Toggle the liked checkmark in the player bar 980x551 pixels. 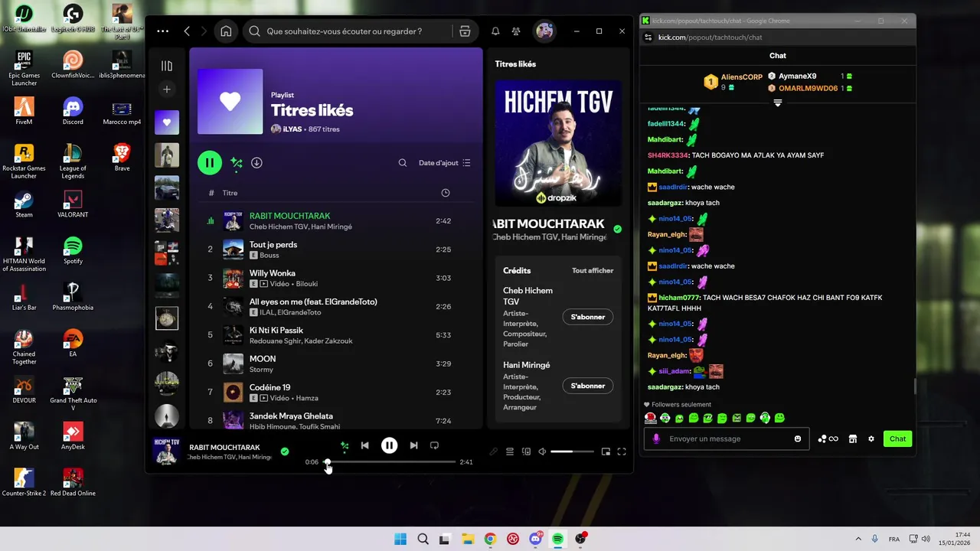(285, 452)
